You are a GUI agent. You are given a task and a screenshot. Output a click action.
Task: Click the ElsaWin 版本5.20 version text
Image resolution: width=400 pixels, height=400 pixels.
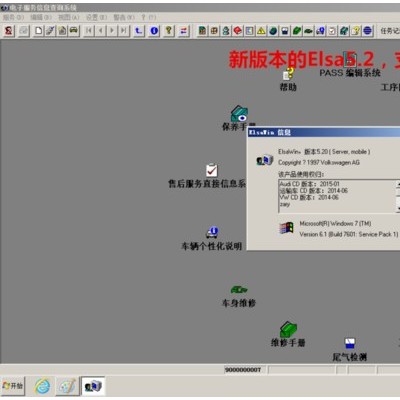(x=324, y=152)
